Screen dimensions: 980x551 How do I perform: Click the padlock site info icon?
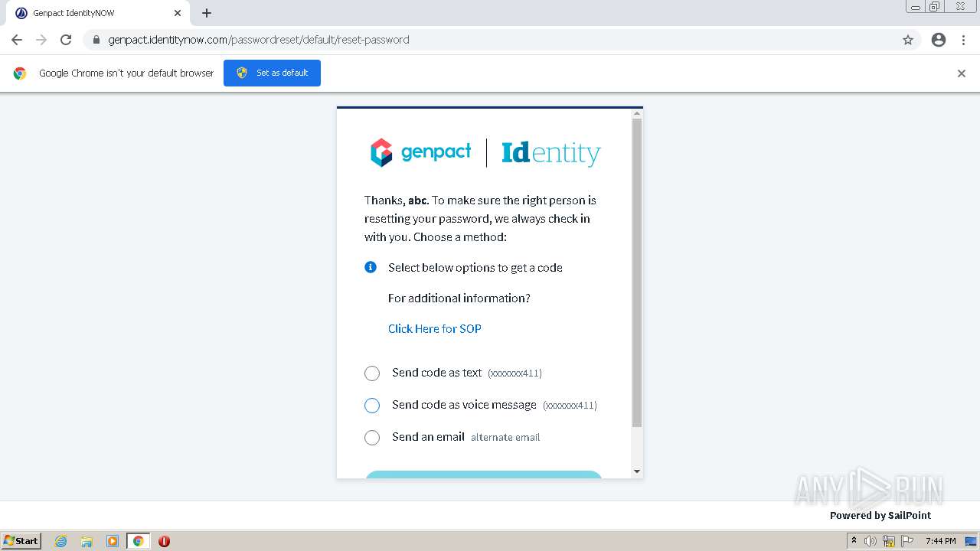pyautogui.click(x=96, y=40)
